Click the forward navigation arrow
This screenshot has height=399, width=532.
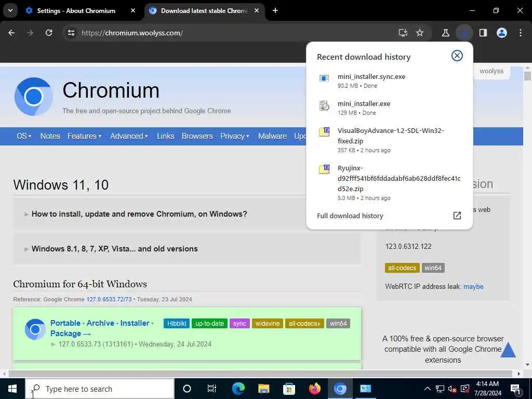(30, 33)
